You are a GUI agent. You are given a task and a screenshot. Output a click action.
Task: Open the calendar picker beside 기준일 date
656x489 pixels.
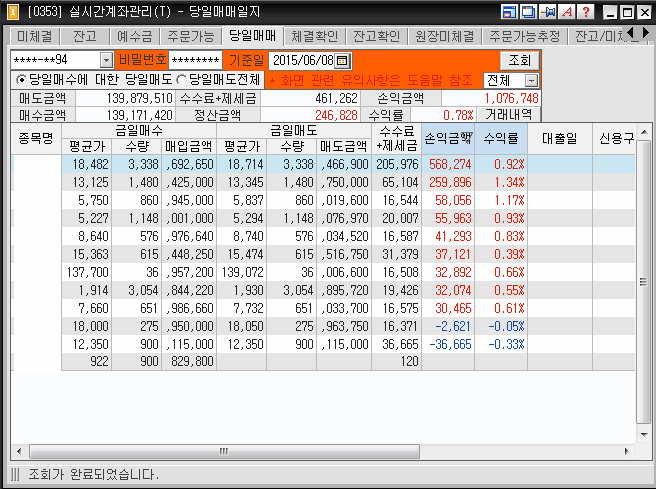[343, 60]
